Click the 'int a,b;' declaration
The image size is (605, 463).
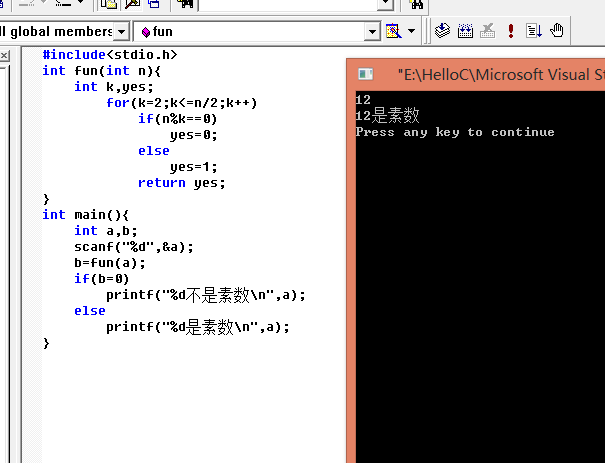(106, 231)
